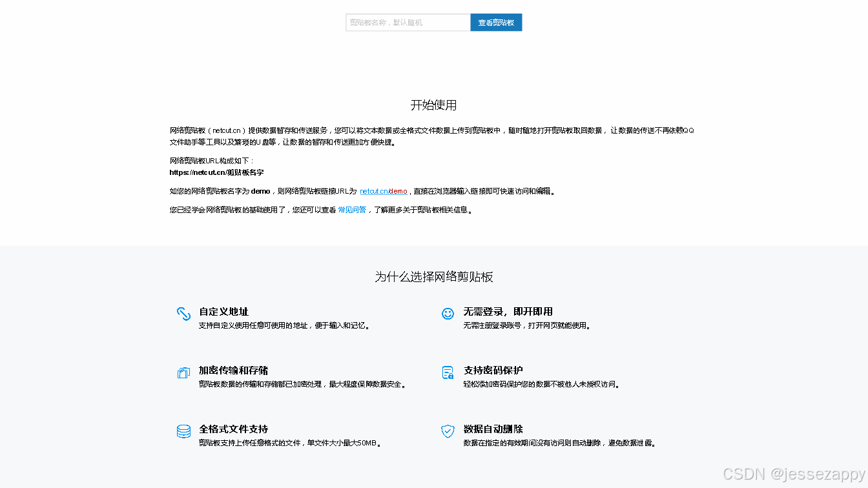Screen dimensions: 868x488
Task: Click the bold https://netcut.cn/剪贴板名字 text
Action: coord(217,173)
